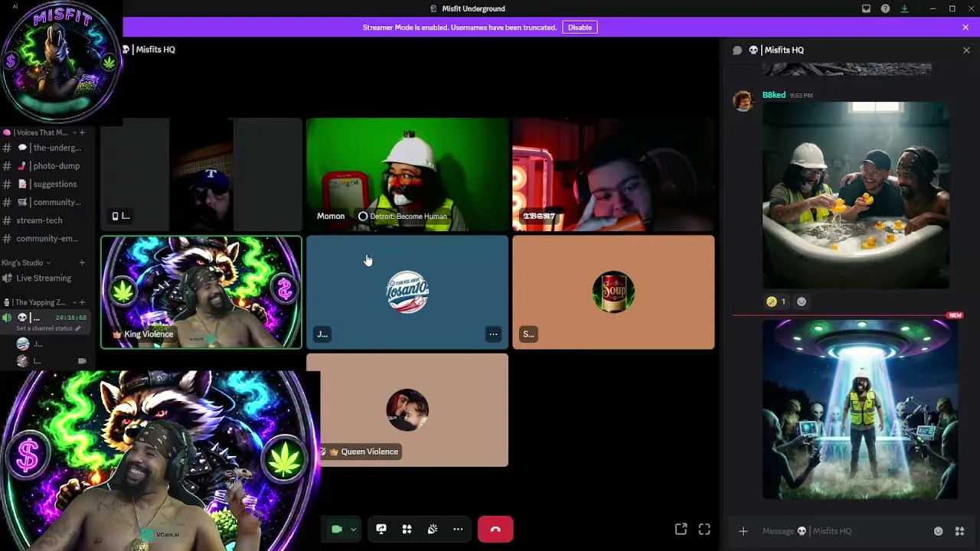Image resolution: width=980 pixels, height=551 pixels.
Task: Select the S... Soup avatar tile
Action: [613, 292]
